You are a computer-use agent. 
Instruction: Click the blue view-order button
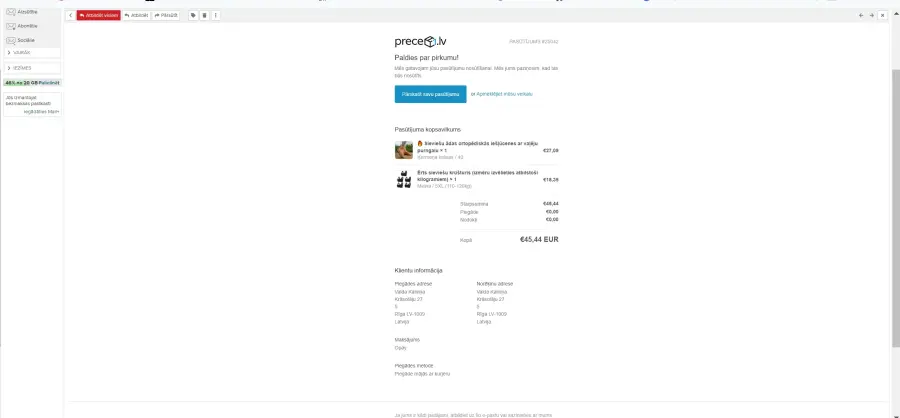coord(430,94)
